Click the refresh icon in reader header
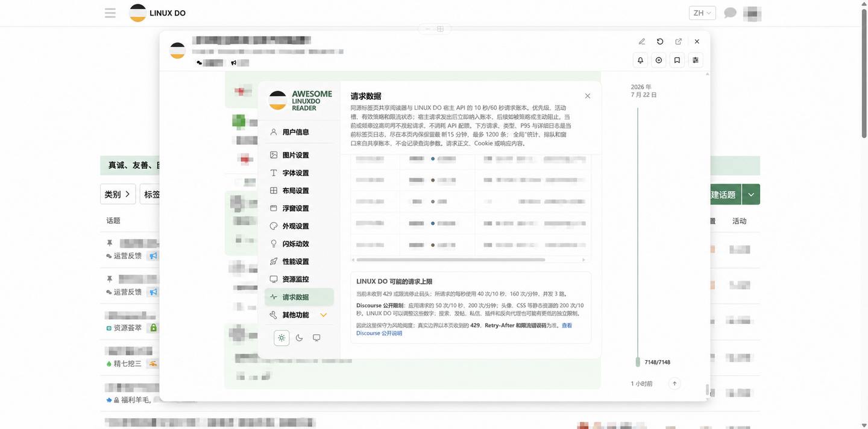The width and height of the screenshot is (868, 429). [x=660, y=42]
